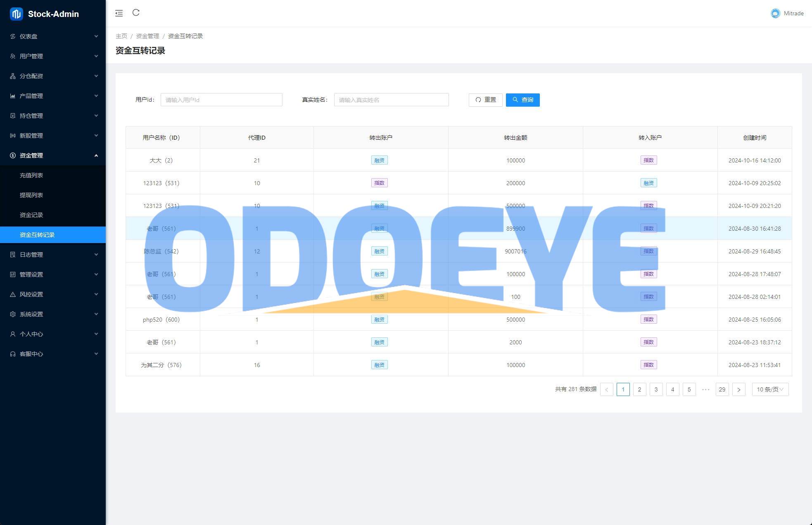
Task: Click the pagination ellipsis jump button
Action: point(706,389)
